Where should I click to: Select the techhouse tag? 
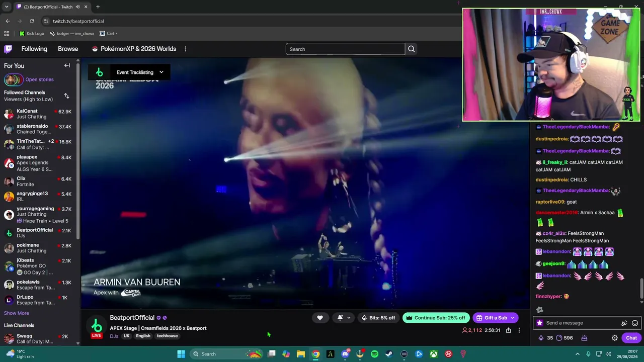(x=167, y=336)
